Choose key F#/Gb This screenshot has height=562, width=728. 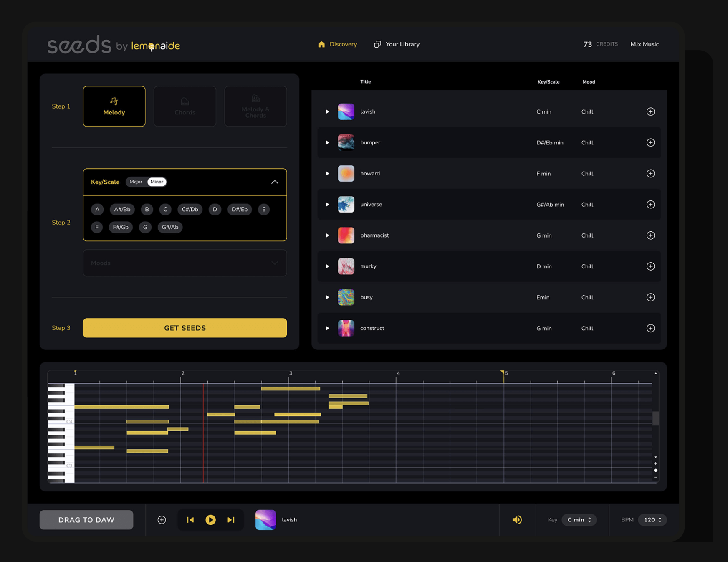[x=121, y=227]
